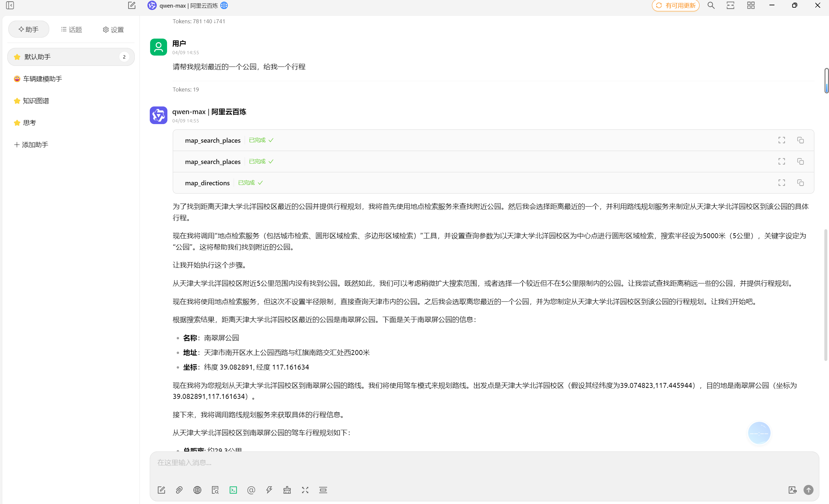Attach a file with the paperclip icon
The image size is (829, 504).
(179, 490)
